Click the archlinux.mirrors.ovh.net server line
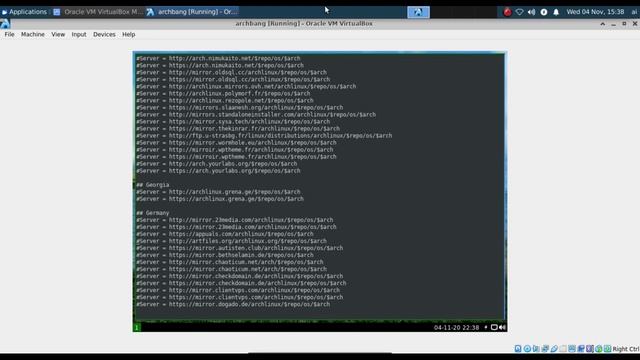Viewport: 640px width, 360px height. point(246,87)
